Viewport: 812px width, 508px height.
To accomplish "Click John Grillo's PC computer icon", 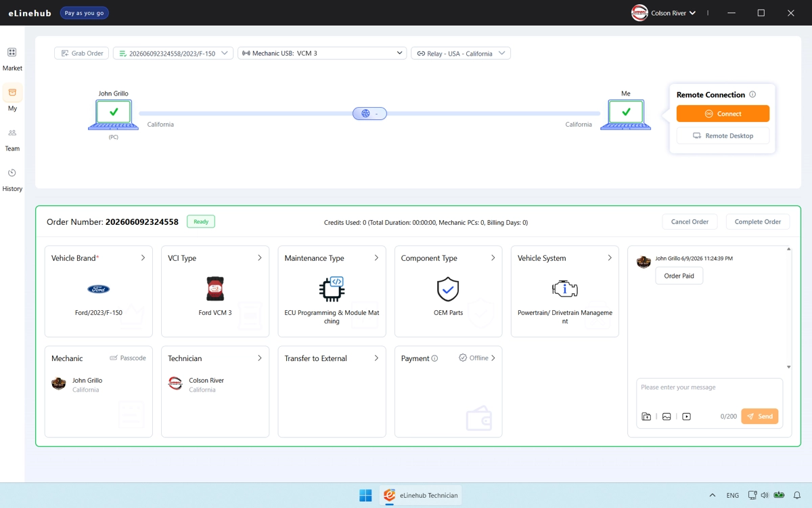I will (114, 114).
